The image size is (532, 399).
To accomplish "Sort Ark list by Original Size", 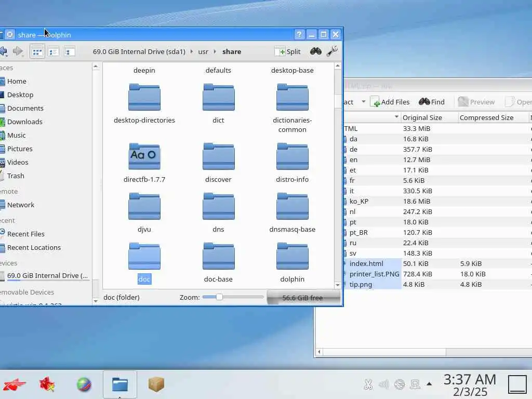I will [429, 118].
